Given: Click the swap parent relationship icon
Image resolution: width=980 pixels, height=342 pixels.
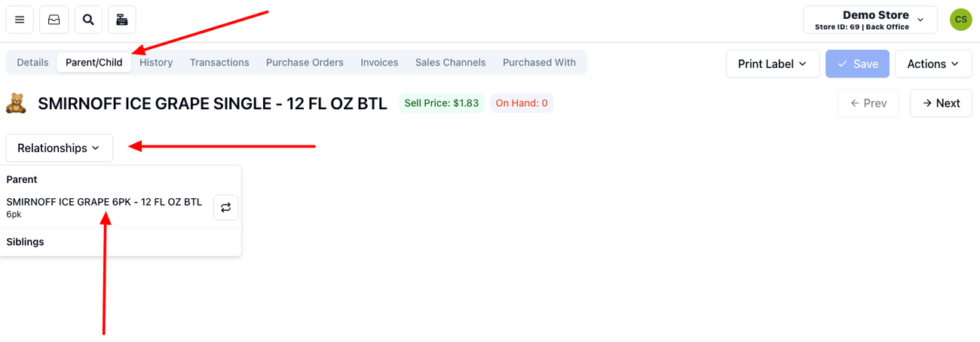Looking at the screenshot, I should point(225,207).
